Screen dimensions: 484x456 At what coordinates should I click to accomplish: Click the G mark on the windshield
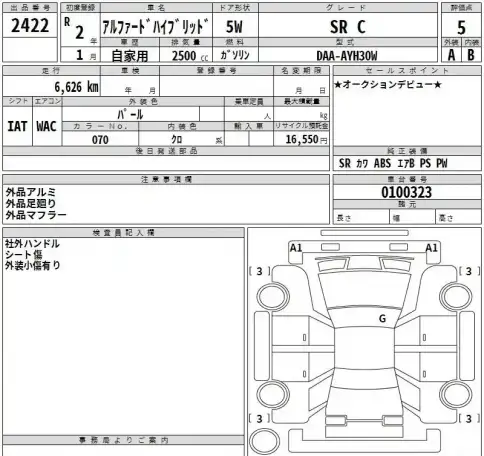382,319
